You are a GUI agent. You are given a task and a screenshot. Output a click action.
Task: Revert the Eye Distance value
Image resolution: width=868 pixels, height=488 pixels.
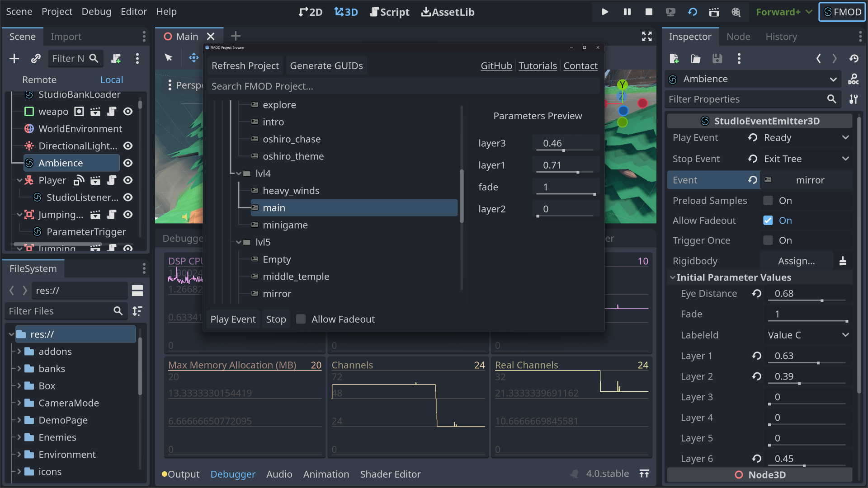(x=757, y=294)
